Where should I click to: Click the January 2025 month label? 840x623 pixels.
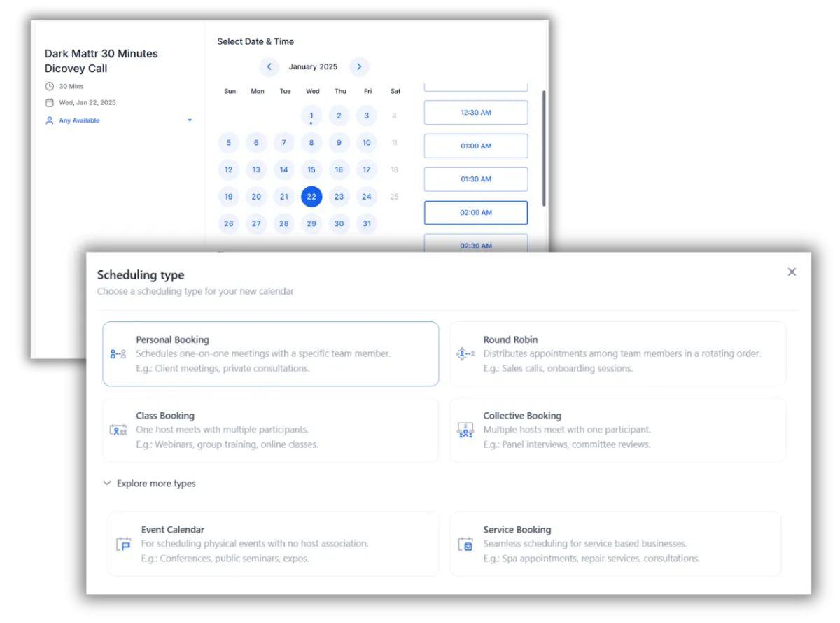(313, 67)
